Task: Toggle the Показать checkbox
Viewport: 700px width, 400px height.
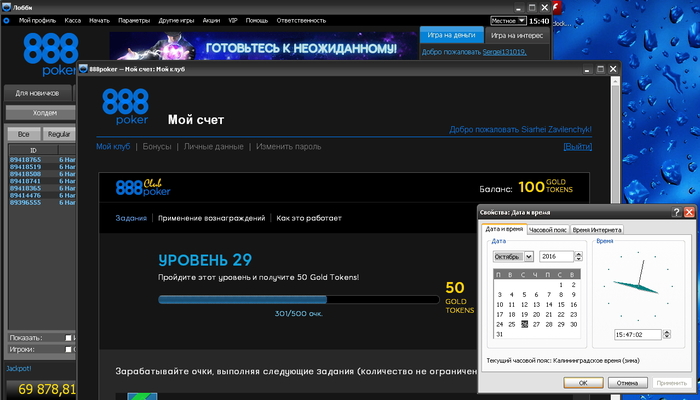Action: pos(68,338)
